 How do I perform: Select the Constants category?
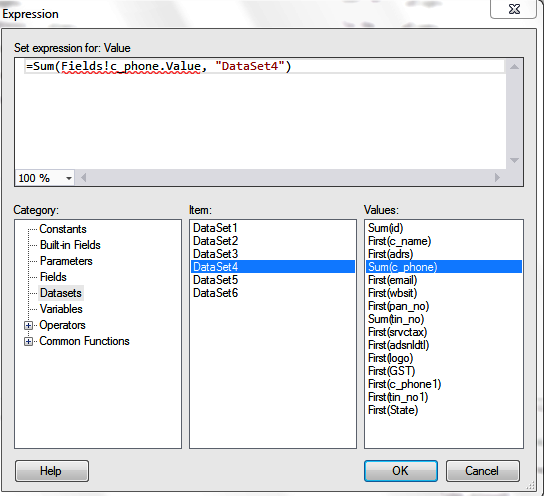(63, 229)
